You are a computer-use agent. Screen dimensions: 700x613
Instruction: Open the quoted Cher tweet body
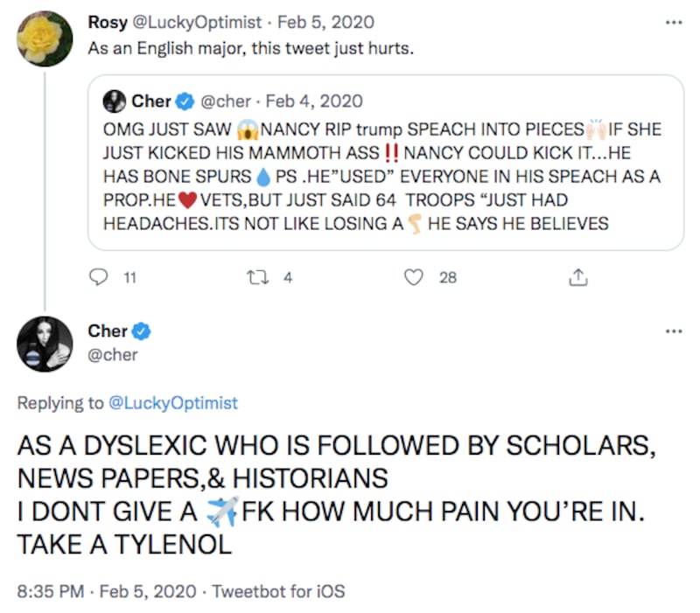tap(382, 177)
